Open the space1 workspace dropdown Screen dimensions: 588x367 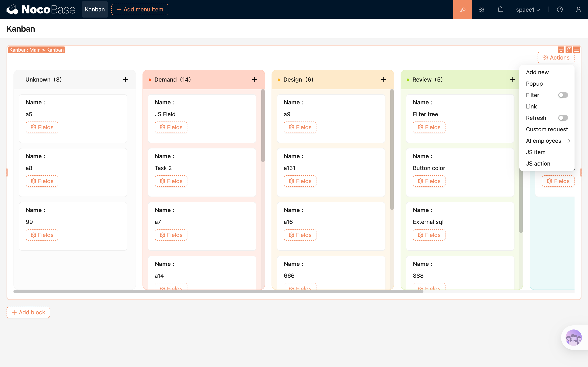tap(528, 9)
